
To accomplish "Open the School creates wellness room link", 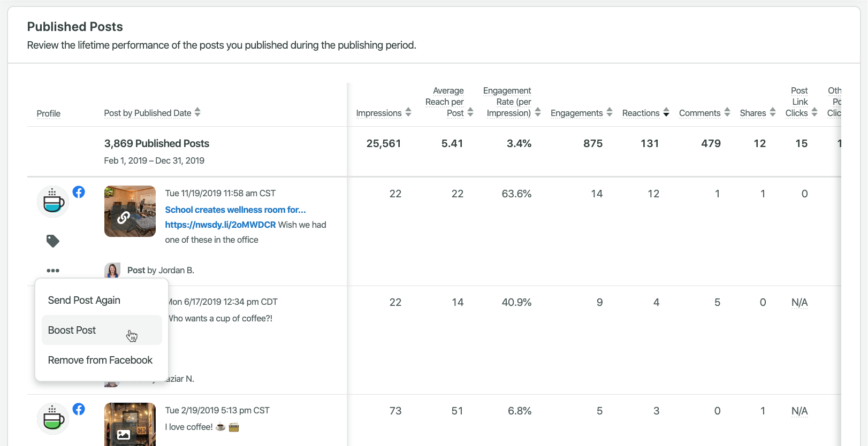I will (x=235, y=210).
